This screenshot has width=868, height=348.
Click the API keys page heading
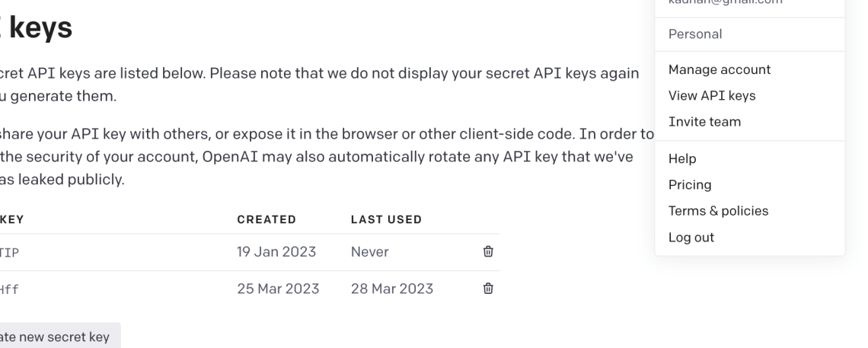coord(36,27)
